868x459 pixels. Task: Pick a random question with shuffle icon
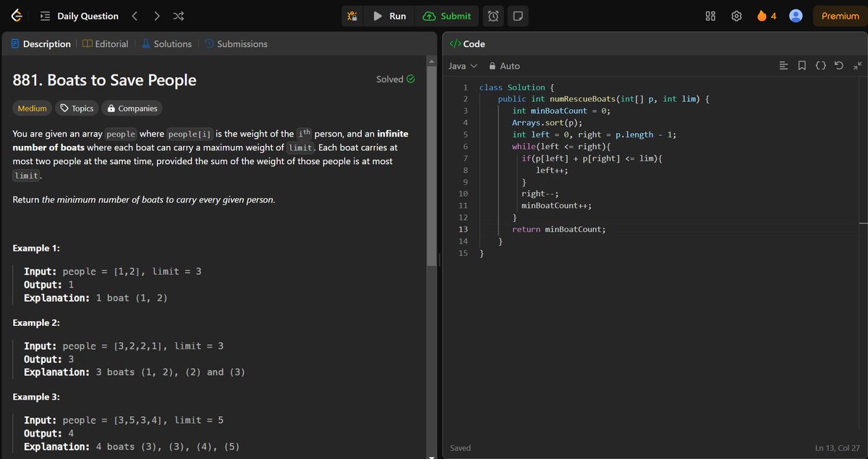(x=179, y=16)
